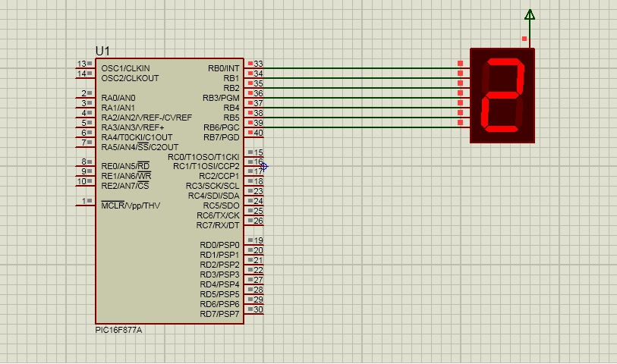Click pin number 15 on U1
Viewport: 617px width, 364px height.
coord(258,152)
